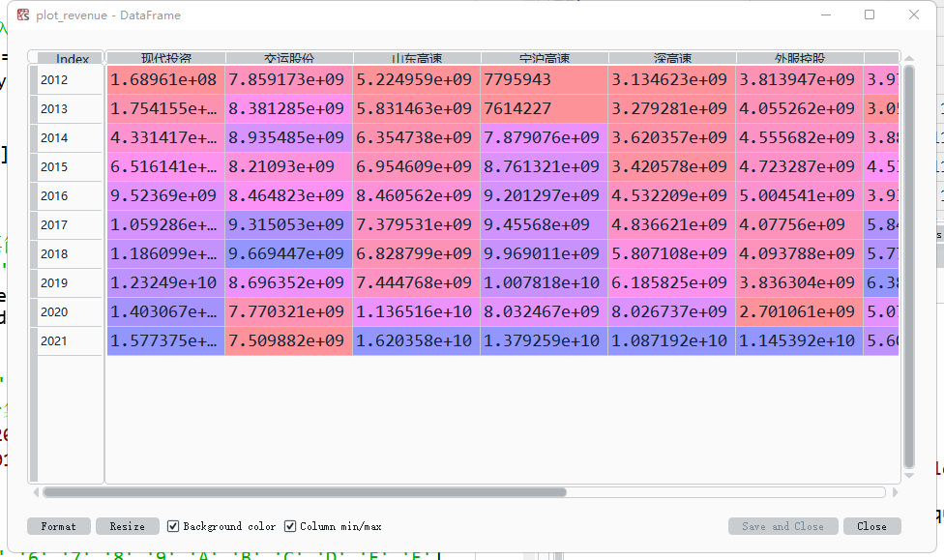Click the vertical scrollbar thumb

click(909, 267)
